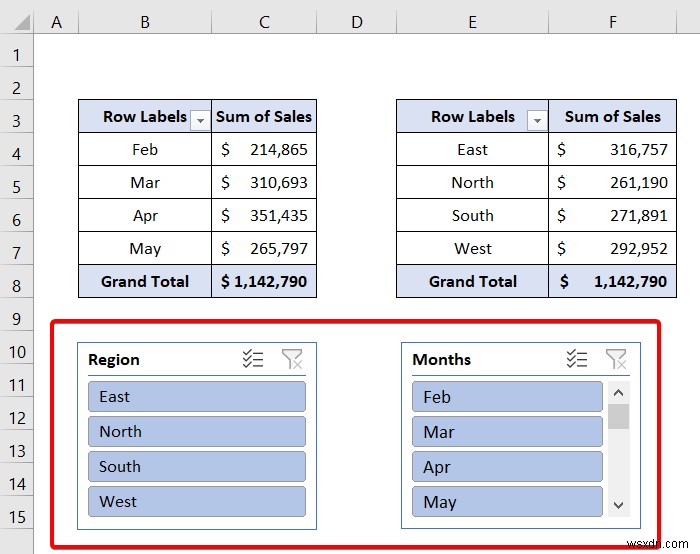Clear filter on Months slicer
700x554 pixels.
616,359
